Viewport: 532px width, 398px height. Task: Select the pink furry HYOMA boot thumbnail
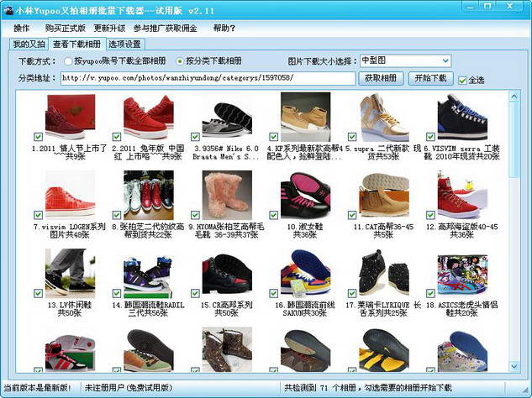point(227,195)
